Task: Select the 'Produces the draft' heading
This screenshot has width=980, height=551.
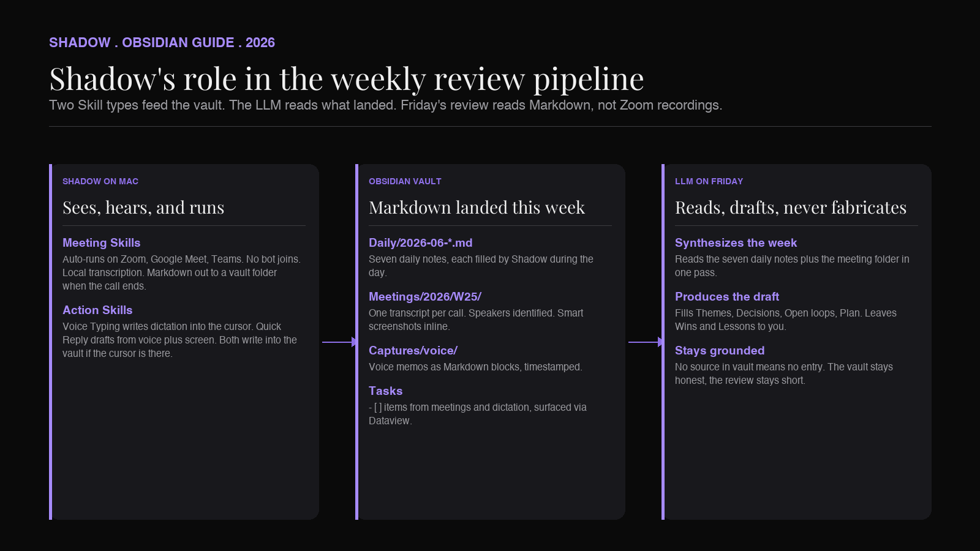Action: (727, 297)
